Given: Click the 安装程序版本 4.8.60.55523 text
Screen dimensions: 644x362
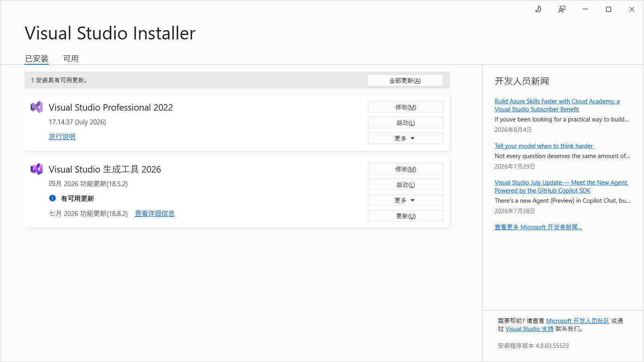Looking at the screenshot, I should pyautogui.click(x=533, y=346).
